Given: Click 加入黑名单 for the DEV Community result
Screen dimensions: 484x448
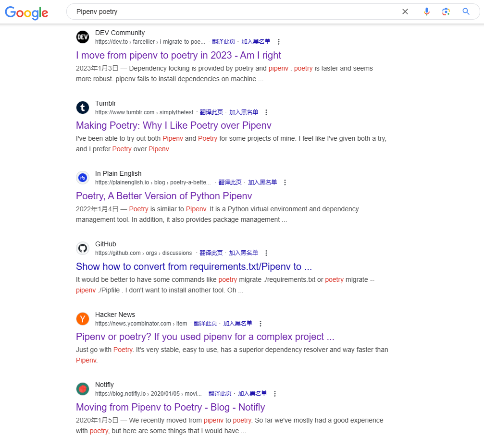Looking at the screenshot, I should pos(256,42).
